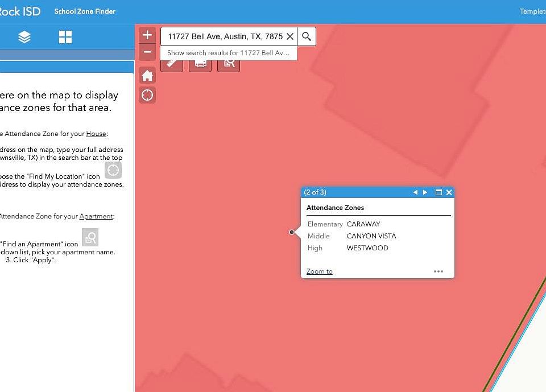The image size is (546, 392).
Task: Click into the address search field
Action: pyautogui.click(x=225, y=36)
